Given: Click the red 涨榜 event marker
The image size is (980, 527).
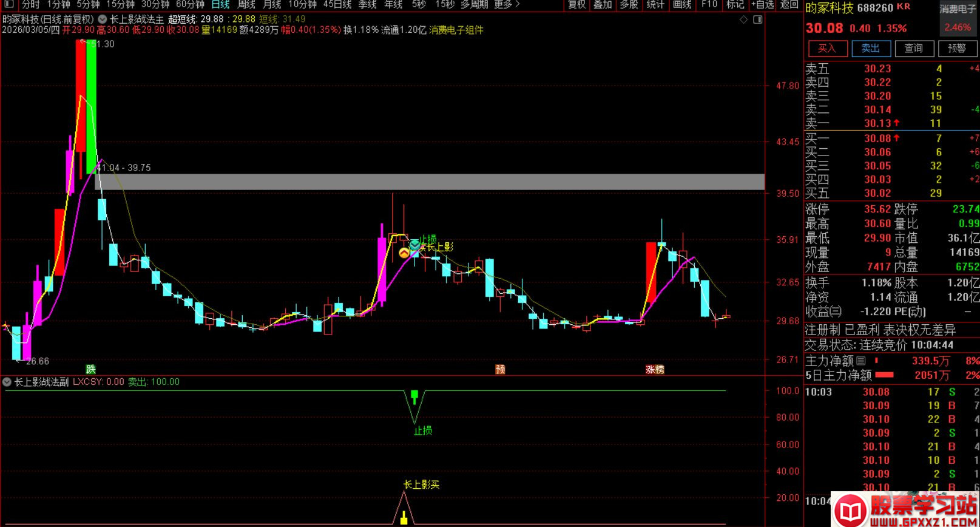Looking at the screenshot, I should pos(655,369).
